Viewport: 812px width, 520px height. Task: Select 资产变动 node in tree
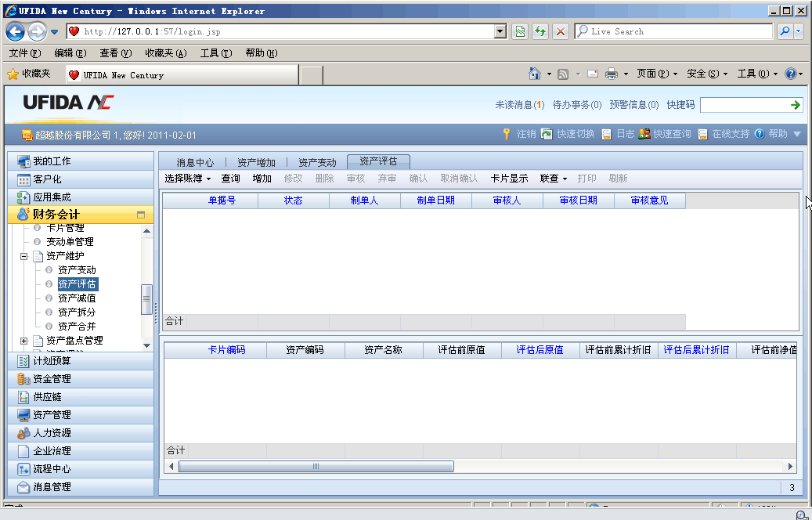pyautogui.click(x=77, y=270)
